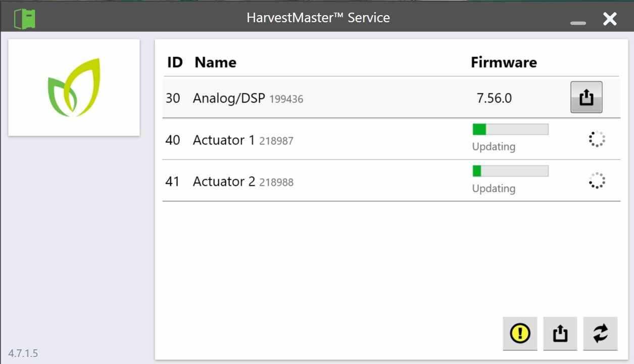
Task: Click the ID column header
Action: [175, 63]
